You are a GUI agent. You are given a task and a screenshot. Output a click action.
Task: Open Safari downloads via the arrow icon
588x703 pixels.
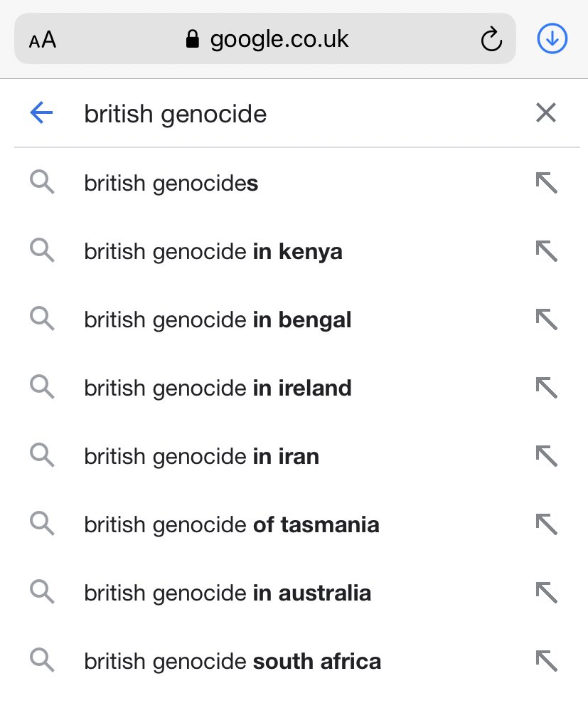(x=552, y=38)
